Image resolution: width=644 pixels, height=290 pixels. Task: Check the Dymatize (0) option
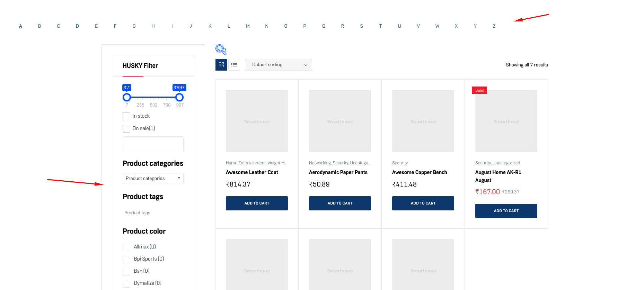126,283
